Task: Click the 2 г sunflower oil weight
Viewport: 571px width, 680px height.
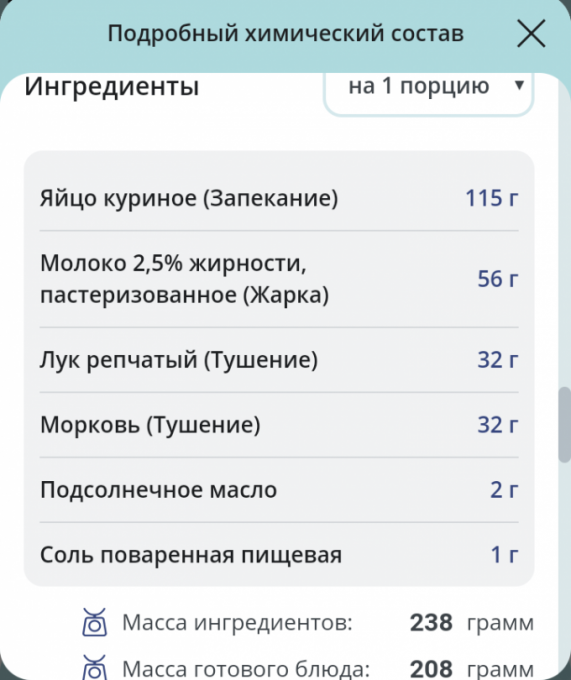Action: point(504,490)
